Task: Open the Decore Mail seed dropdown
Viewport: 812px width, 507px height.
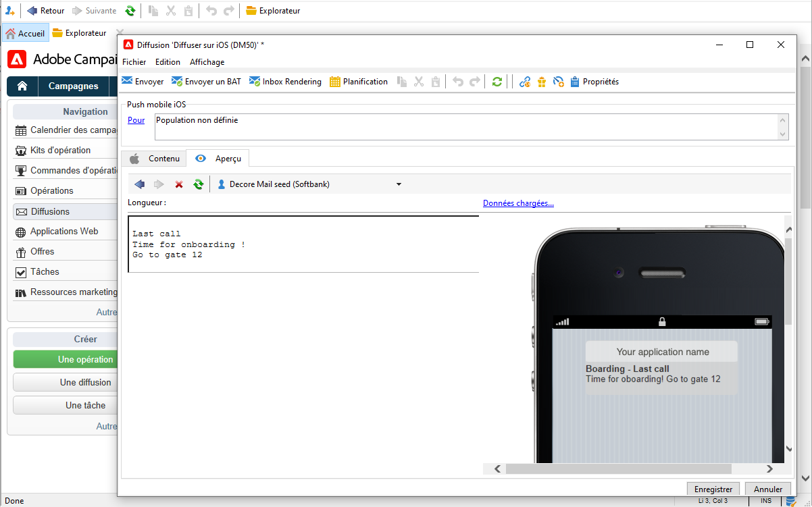Action: click(x=399, y=184)
